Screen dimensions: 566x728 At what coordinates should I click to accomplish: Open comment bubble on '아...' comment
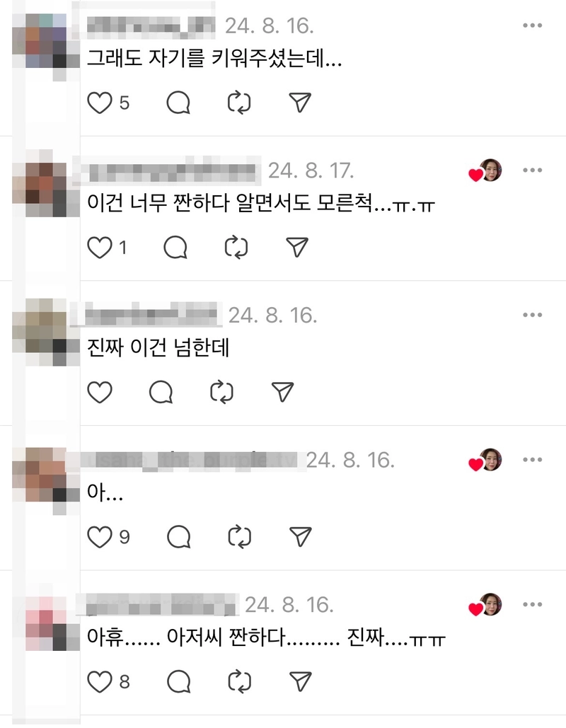click(x=179, y=537)
